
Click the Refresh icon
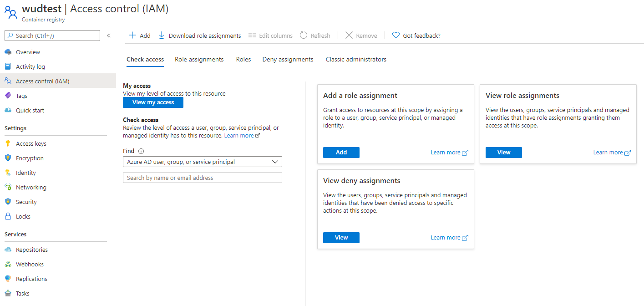point(304,36)
